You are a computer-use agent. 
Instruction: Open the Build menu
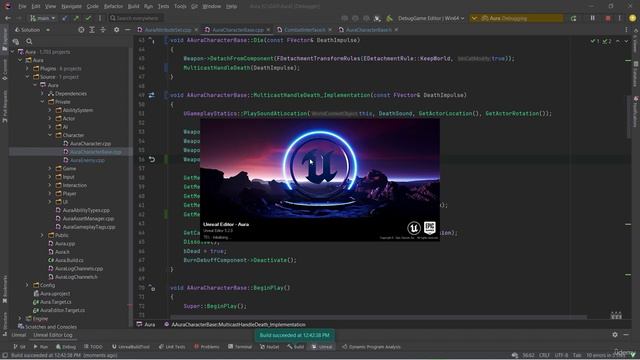click(133, 6)
